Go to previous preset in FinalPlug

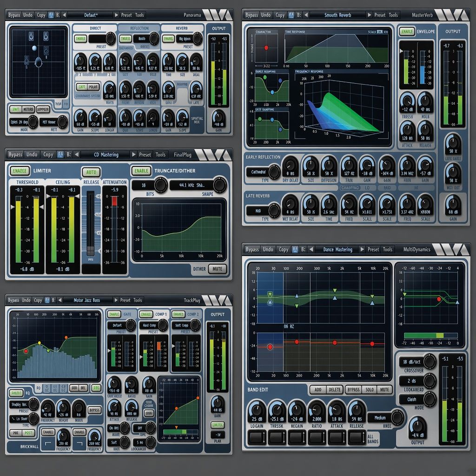click(x=77, y=154)
